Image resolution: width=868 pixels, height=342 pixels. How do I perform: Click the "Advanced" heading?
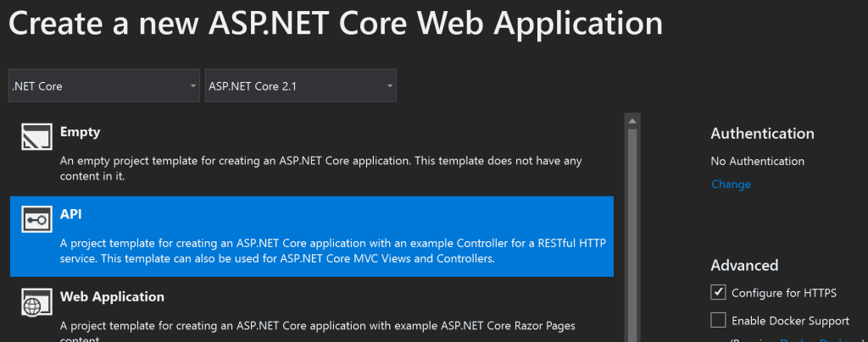tap(744, 265)
